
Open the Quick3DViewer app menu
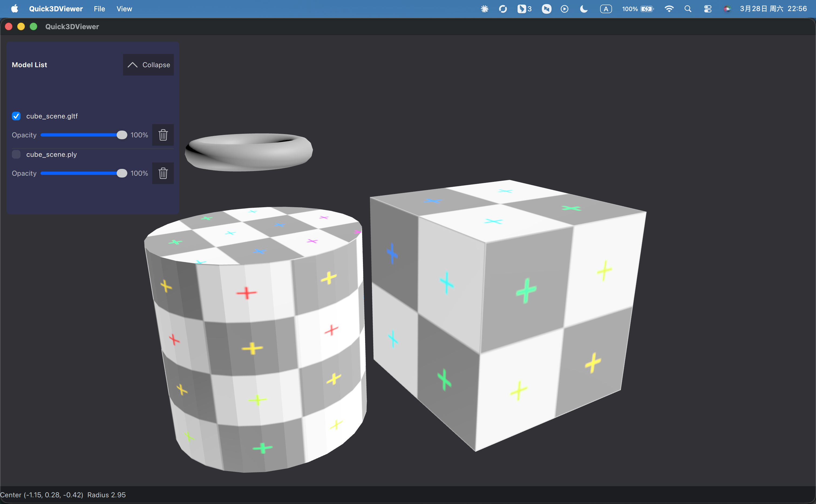[56, 9]
